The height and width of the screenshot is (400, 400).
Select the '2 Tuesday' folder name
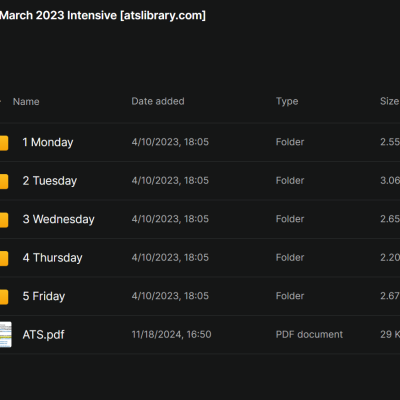pos(50,181)
